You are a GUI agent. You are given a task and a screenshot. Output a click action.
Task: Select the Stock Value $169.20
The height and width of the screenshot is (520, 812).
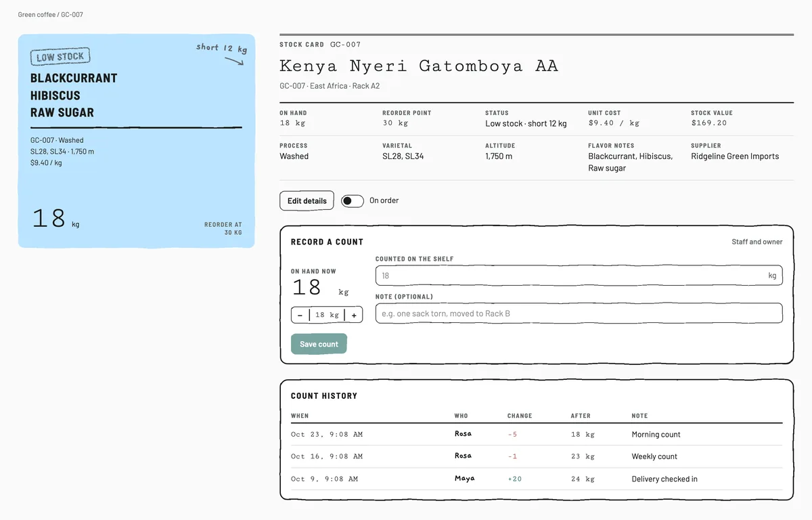tap(709, 123)
